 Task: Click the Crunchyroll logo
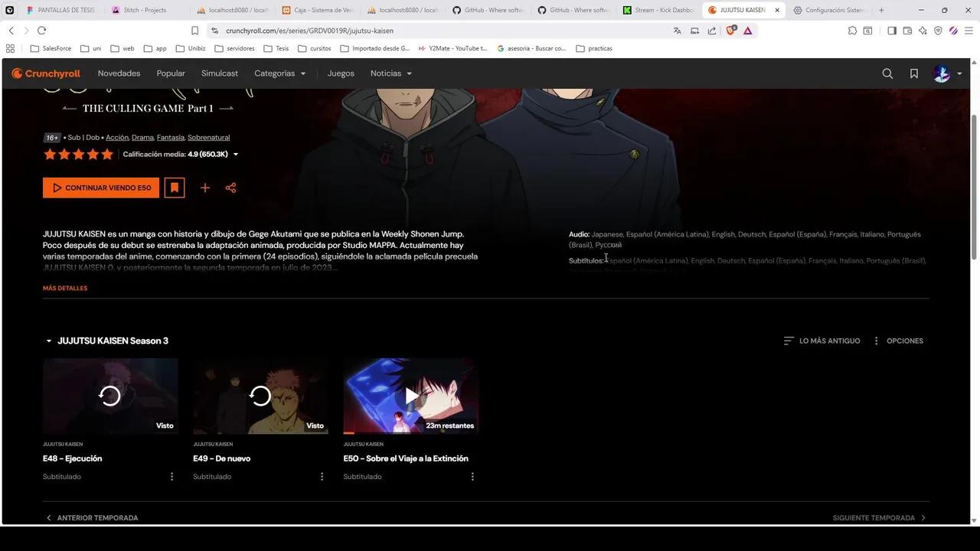pyautogui.click(x=45, y=73)
